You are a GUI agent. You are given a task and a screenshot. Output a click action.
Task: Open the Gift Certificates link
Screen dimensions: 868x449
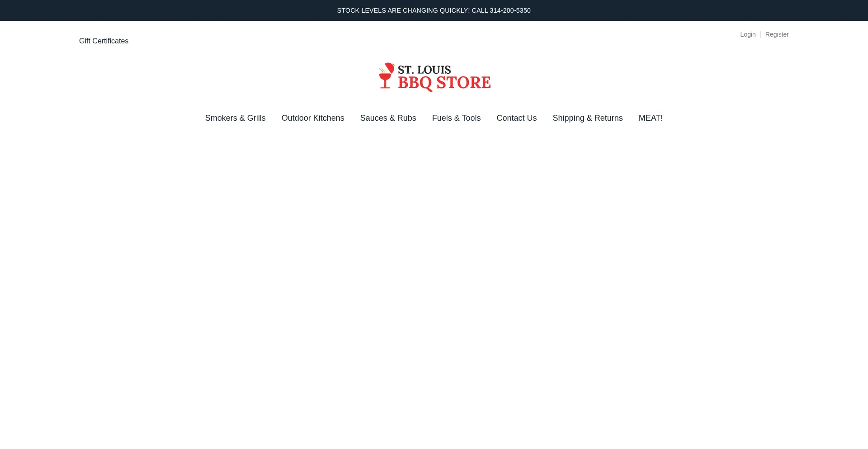click(x=104, y=41)
